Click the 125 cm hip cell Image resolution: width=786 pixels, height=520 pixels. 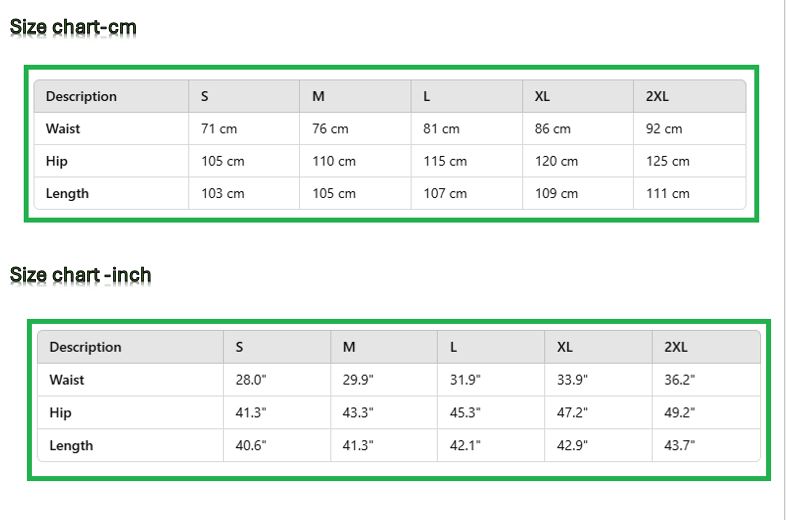[667, 161]
